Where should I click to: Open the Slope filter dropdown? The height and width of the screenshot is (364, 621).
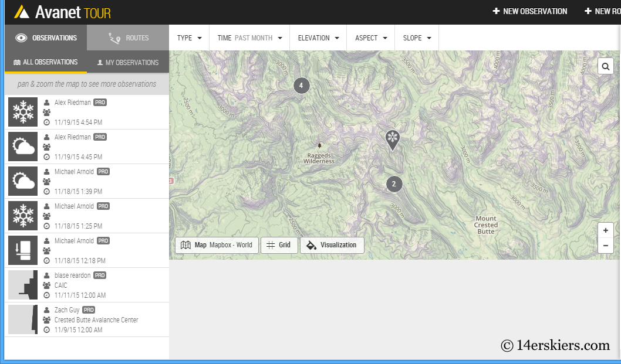[417, 38]
